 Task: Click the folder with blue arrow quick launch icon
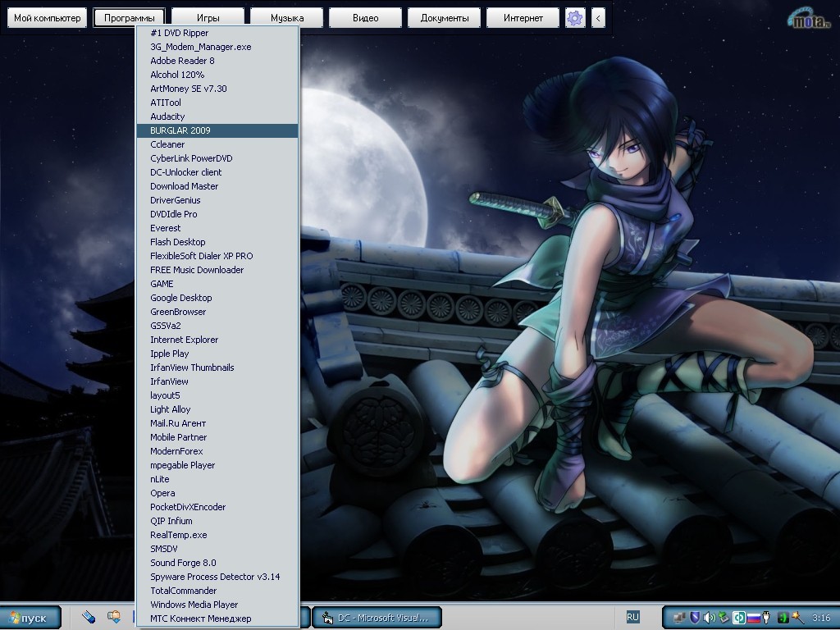pos(113,617)
